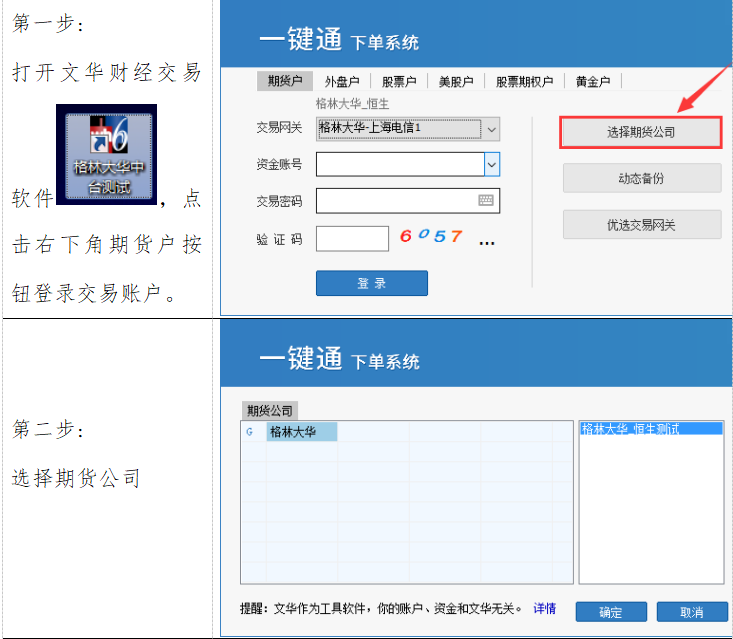Open the 格林大华中台测试 desktop shortcut icon
This screenshot has width=733, height=639.
(108, 156)
